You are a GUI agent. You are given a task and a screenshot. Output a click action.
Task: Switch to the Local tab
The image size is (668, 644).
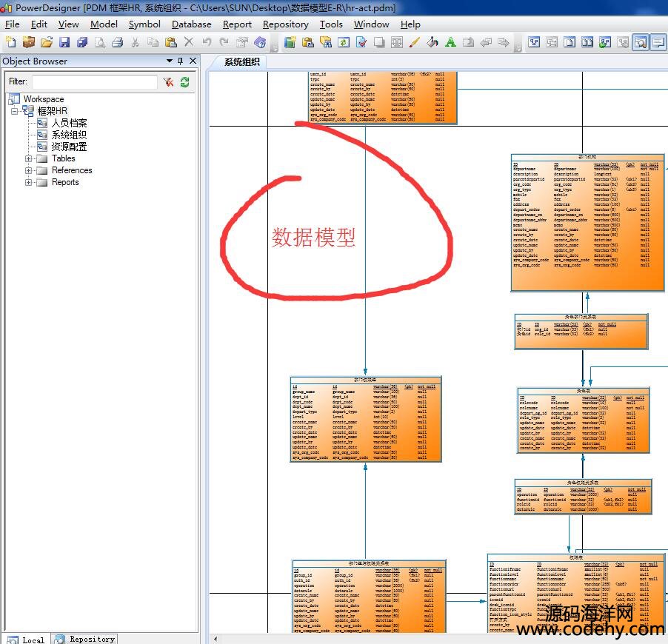click(26, 640)
